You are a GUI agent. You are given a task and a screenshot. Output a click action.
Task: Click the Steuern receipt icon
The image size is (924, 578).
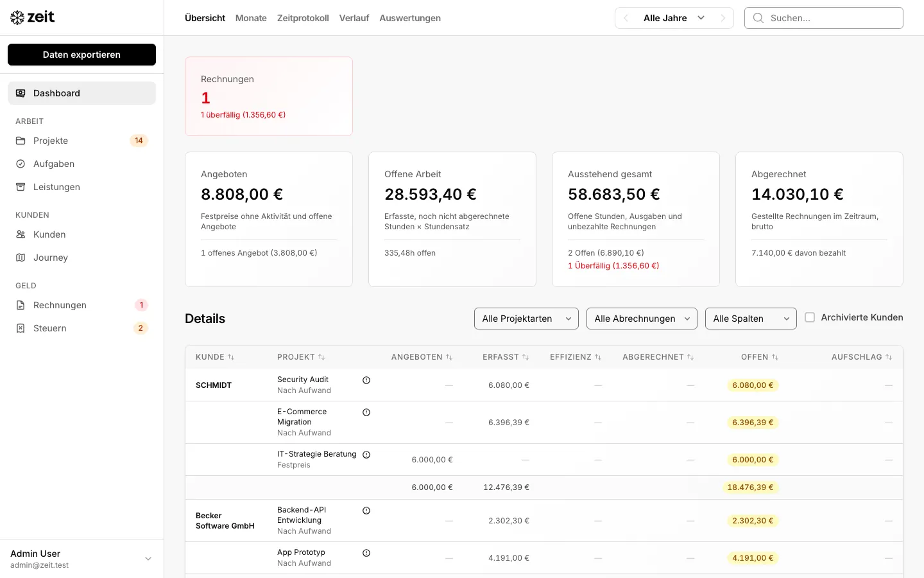(x=21, y=328)
